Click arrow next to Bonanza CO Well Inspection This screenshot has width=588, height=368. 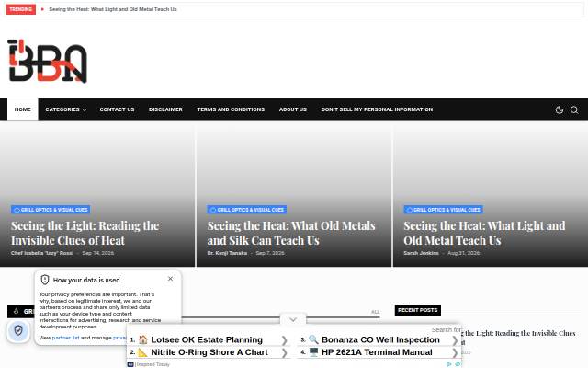455,340
